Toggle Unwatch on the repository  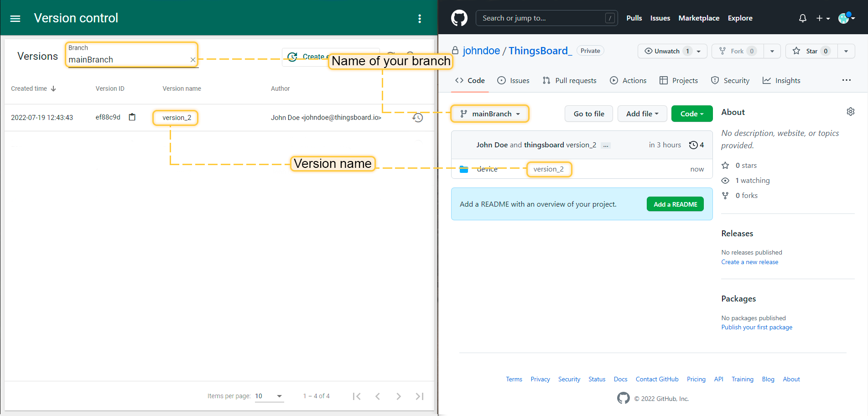[663, 51]
